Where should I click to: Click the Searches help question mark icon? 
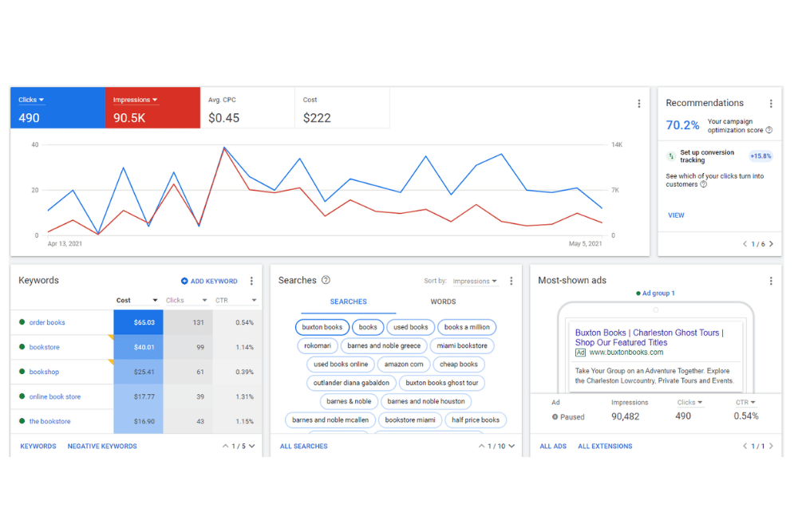[326, 281]
